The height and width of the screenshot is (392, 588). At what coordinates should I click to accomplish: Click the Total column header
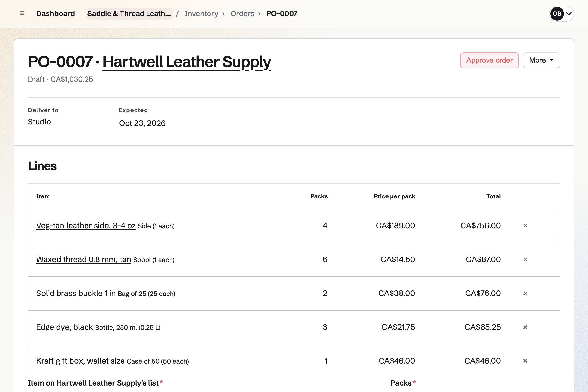pos(493,196)
